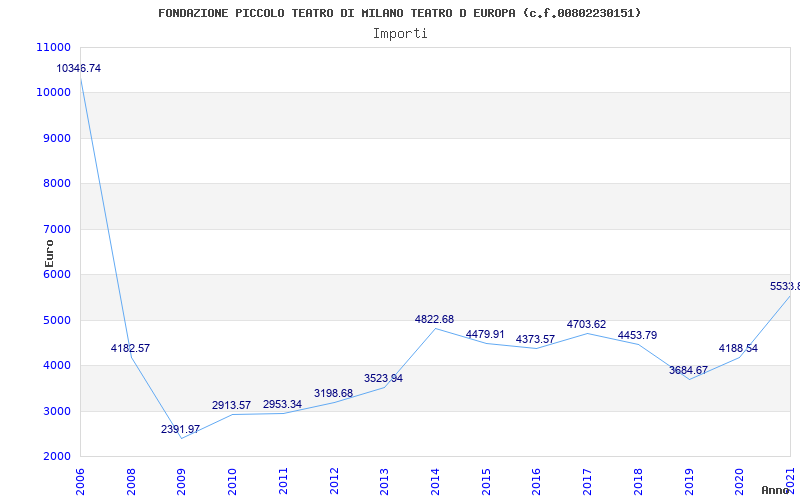
Task: Click the data label 4479.91
Action: tap(485, 335)
